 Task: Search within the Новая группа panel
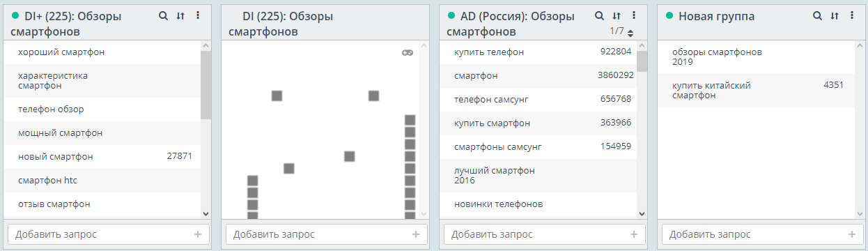817,15
